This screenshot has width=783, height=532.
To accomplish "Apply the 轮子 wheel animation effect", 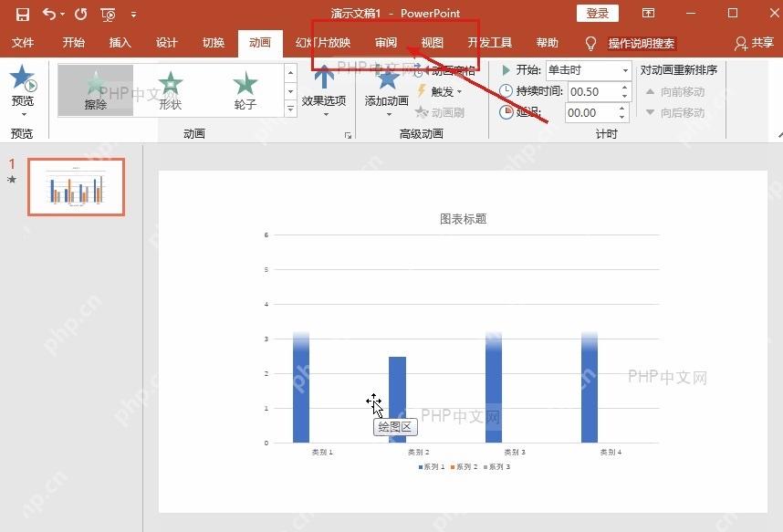I will pos(245,90).
